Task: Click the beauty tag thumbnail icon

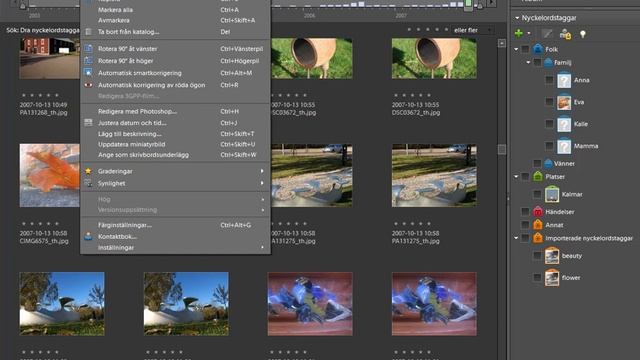Action: (552, 256)
